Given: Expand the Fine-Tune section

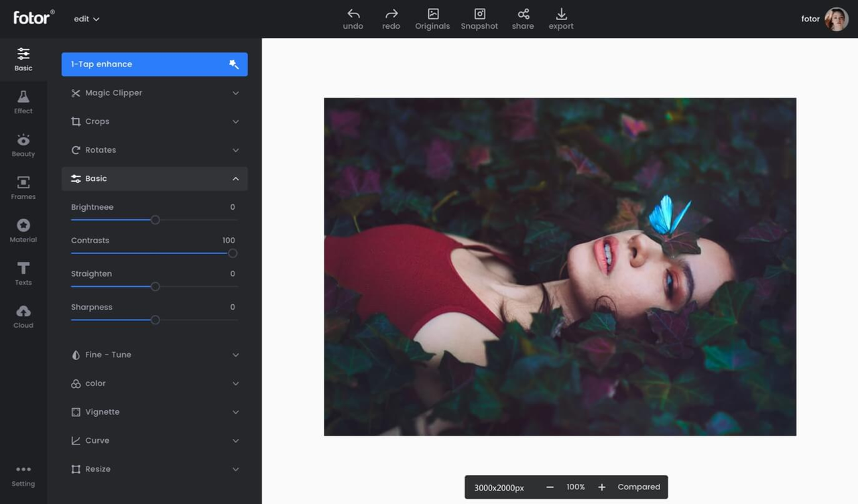Looking at the screenshot, I should coord(154,355).
